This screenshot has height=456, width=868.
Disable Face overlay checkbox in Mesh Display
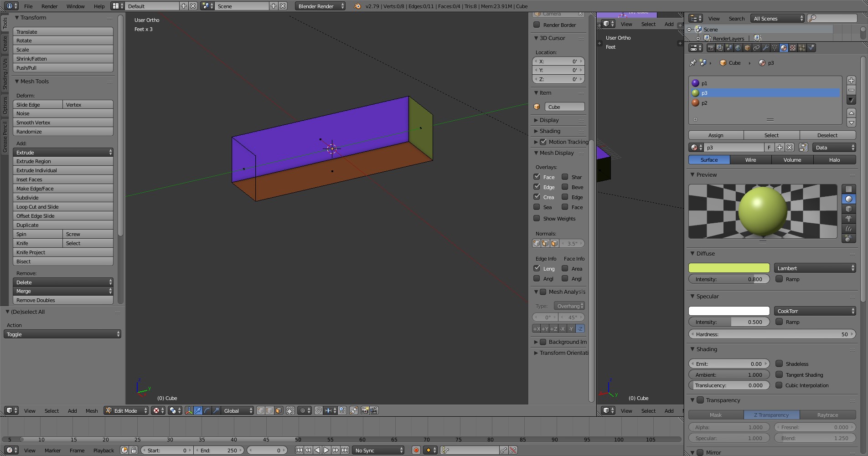click(537, 177)
